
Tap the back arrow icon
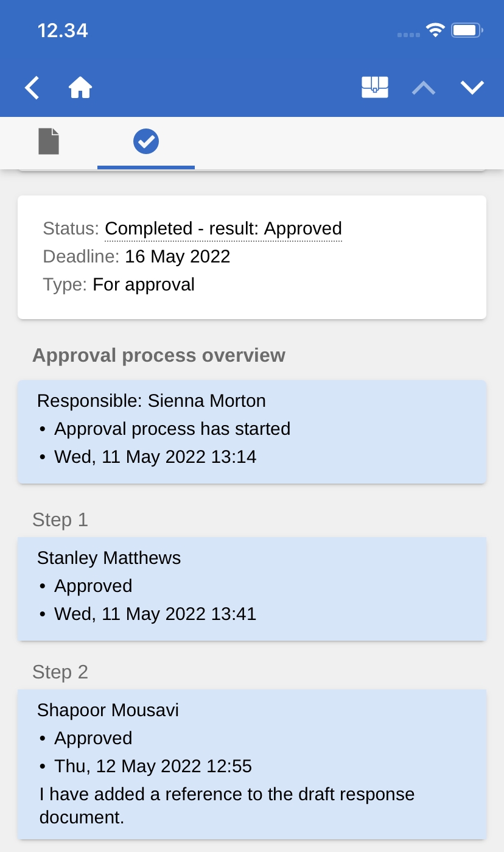pos(32,88)
